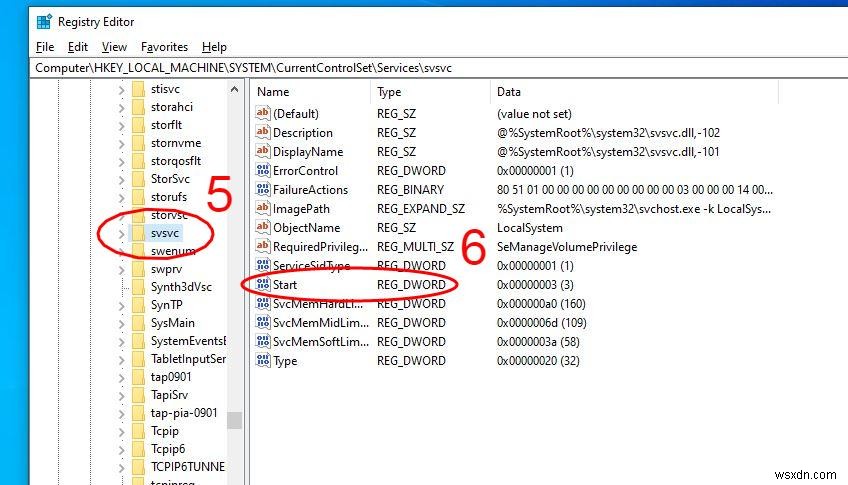Click the DWORD icon beside ErrorControl

263,170
